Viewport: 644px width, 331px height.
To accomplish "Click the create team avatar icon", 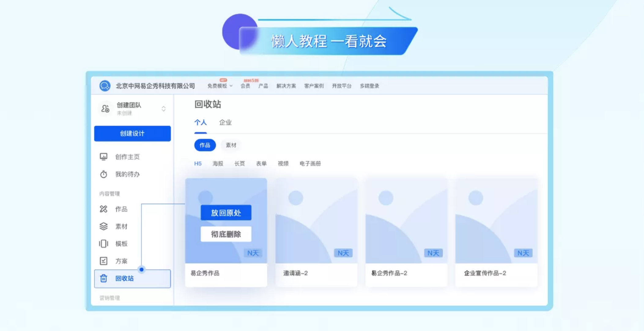I will pos(105,109).
